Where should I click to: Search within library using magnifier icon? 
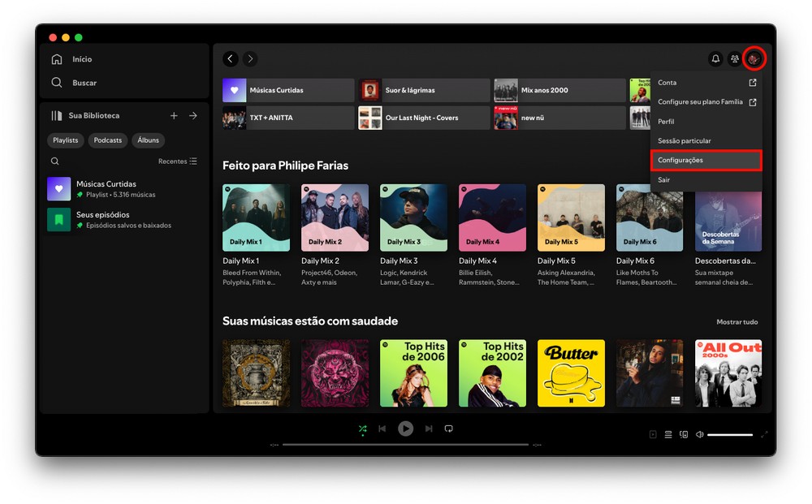click(x=55, y=162)
